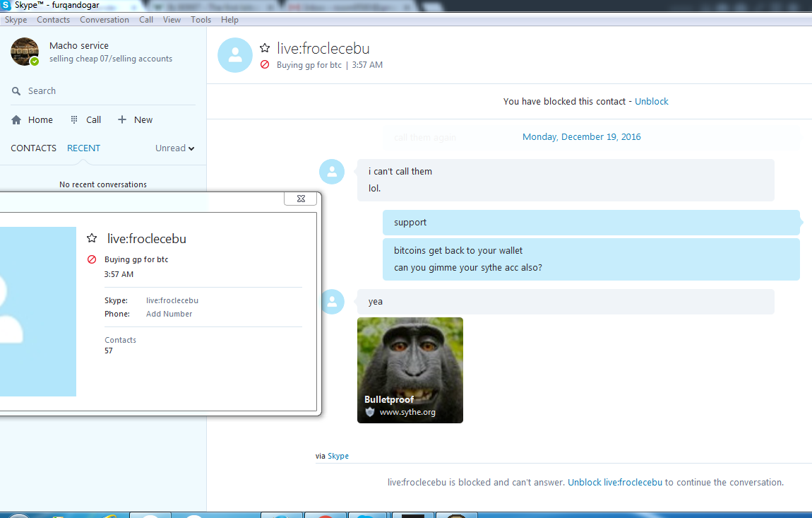
Task: Close the contact profile popup
Action: 300,199
